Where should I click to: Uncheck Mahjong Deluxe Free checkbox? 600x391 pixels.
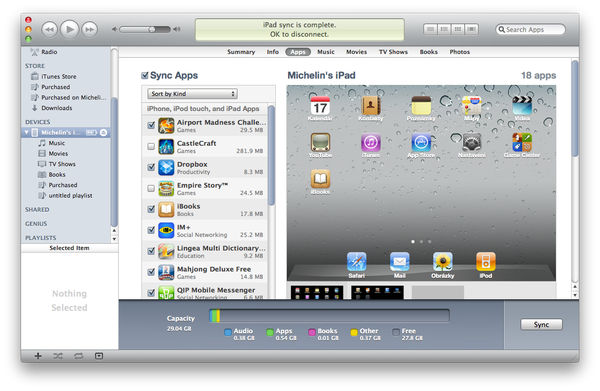(x=151, y=272)
